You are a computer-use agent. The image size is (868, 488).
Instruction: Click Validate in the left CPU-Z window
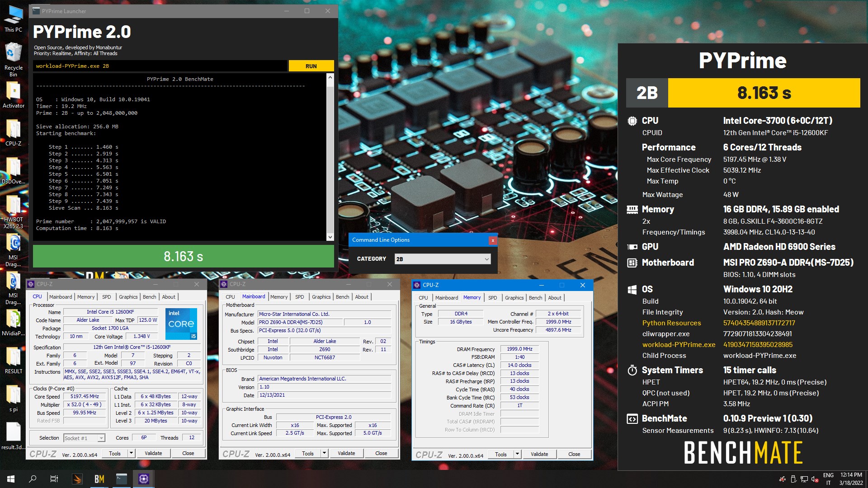coord(153,453)
